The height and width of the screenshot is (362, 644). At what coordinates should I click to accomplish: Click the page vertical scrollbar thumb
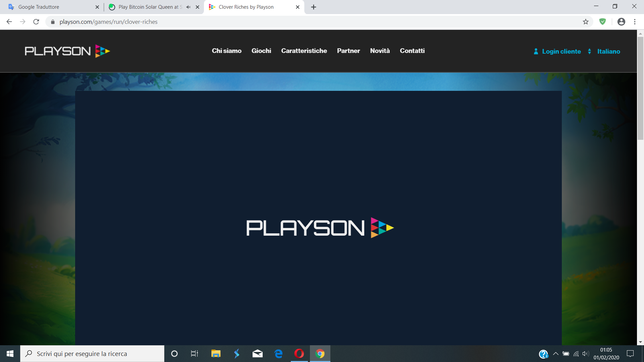[x=640, y=88]
